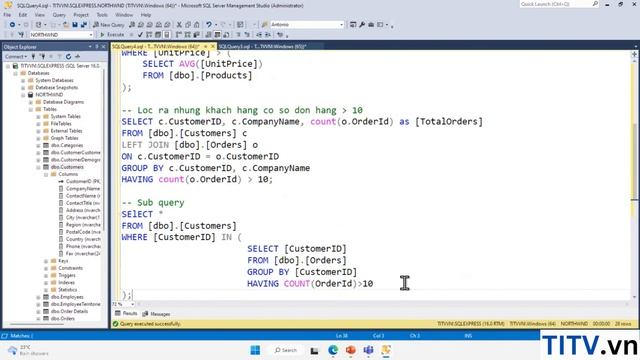Open Microsoft Edge from the taskbar

point(333,350)
